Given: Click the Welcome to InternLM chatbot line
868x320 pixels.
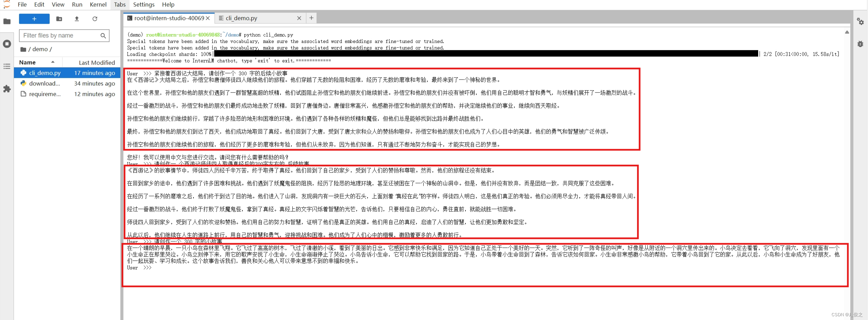Looking at the screenshot, I should 229,61.
